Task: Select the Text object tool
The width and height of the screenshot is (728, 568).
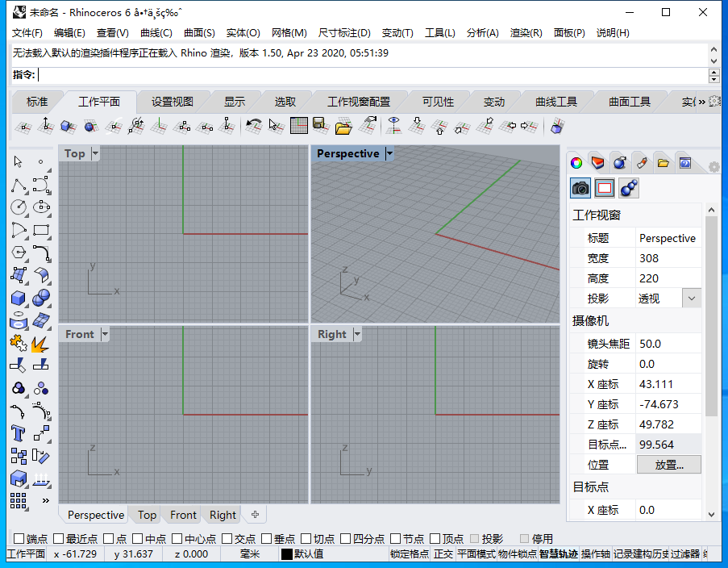Action: (18, 434)
